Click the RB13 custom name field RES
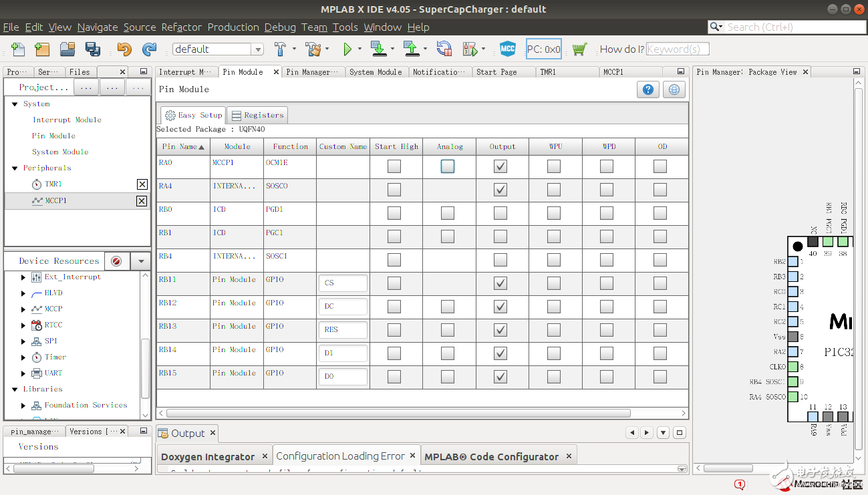The image size is (868, 495). pyautogui.click(x=343, y=330)
